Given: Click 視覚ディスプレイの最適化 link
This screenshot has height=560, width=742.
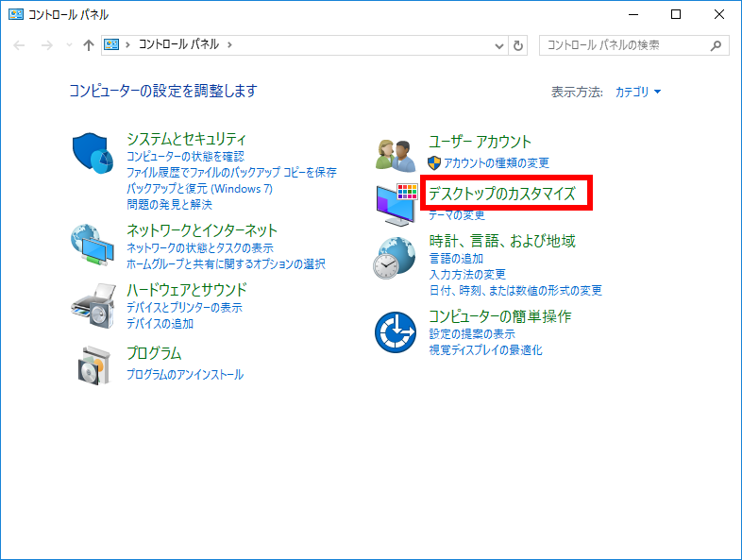Looking at the screenshot, I should coord(485,350).
